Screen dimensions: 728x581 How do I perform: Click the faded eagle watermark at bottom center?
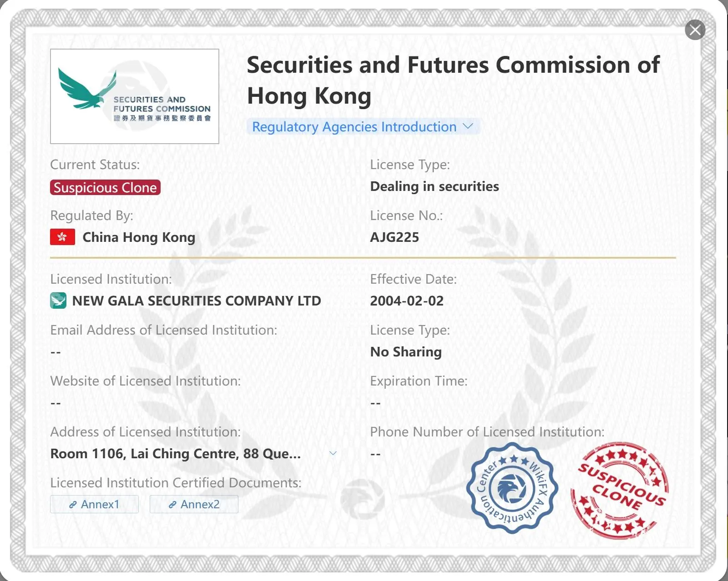[363, 499]
